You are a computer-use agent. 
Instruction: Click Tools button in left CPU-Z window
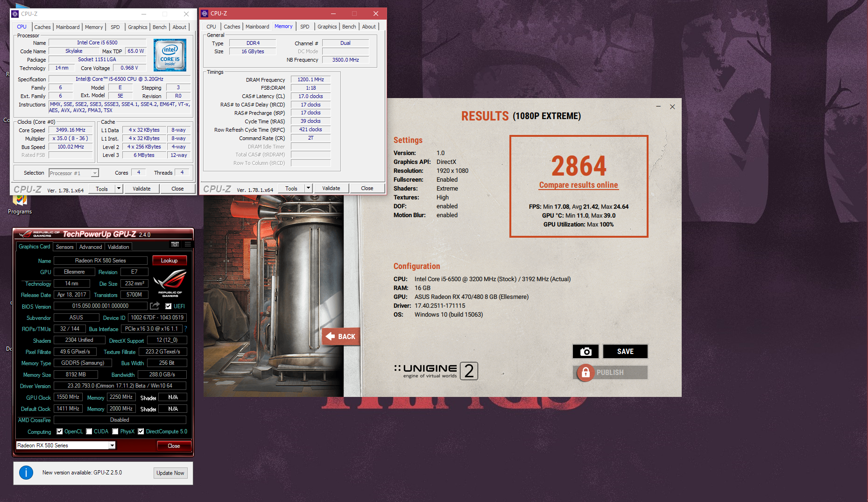102,189
